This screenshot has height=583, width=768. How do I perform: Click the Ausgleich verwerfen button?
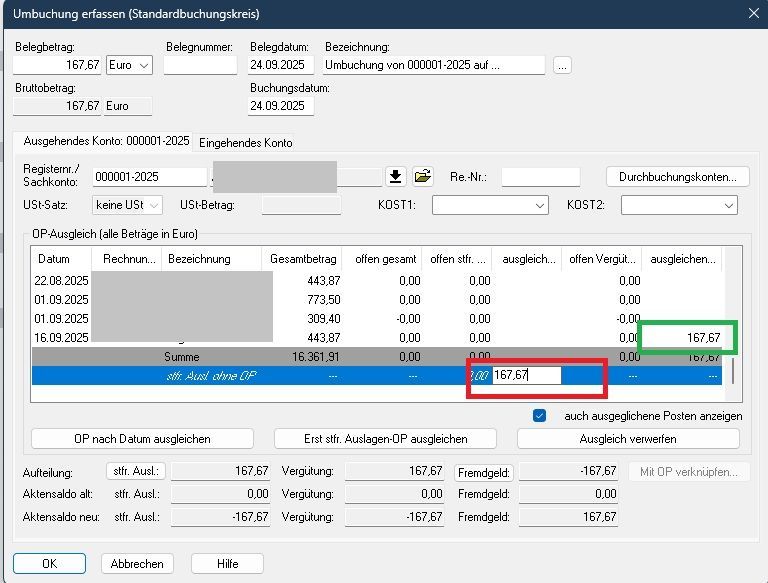628,438
